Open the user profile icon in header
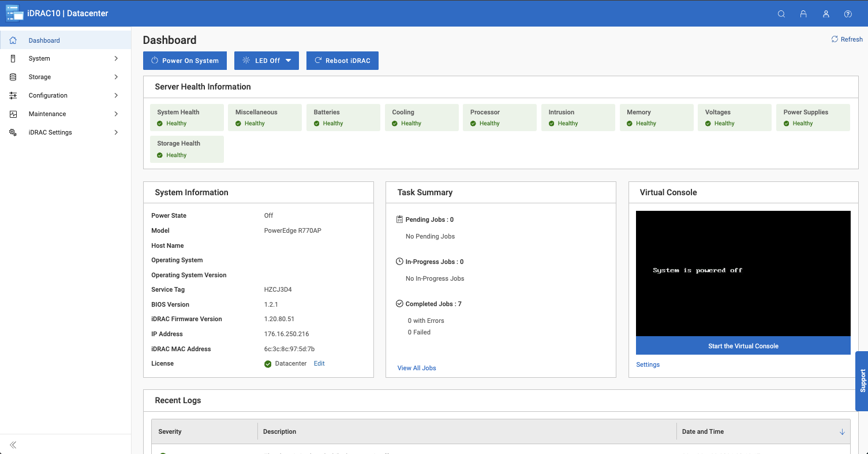This screenshot has height=454, width=868. click(826, 14)
